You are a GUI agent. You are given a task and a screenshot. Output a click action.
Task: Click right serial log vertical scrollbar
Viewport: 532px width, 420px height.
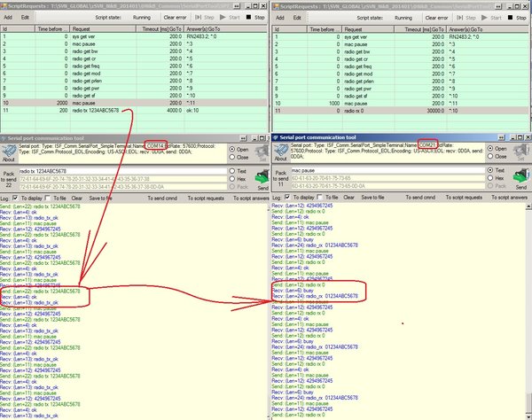(528, 311)
